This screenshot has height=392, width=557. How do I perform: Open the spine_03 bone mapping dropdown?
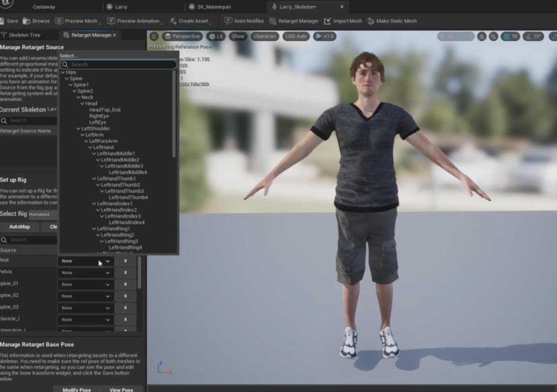click(86, 308)
